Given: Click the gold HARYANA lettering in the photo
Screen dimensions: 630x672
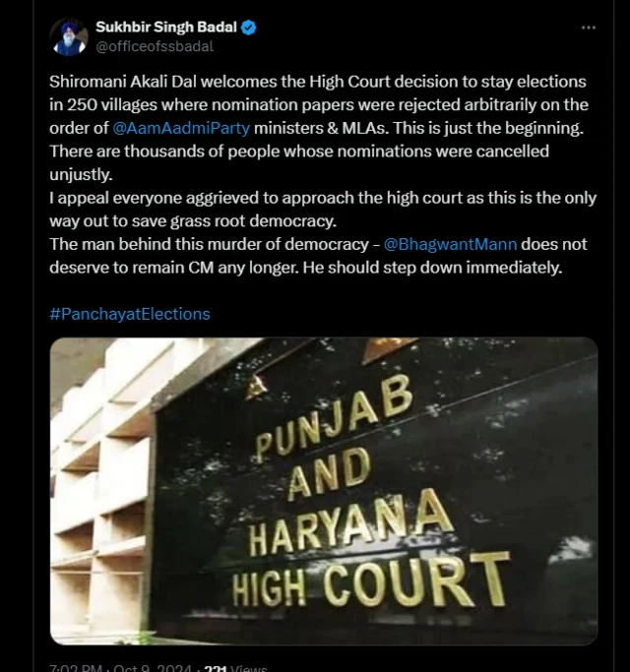Looking at the screenshot, I should 350,523.
